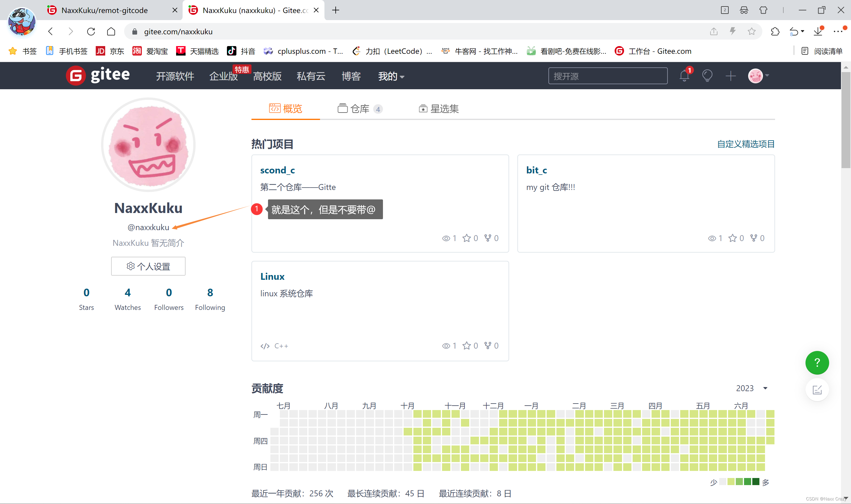Click the darkest green square in the contribution legend
Image resolution: width=851 pixels, height=504 pixels.
pyautogui.click(x=756, y=482)
